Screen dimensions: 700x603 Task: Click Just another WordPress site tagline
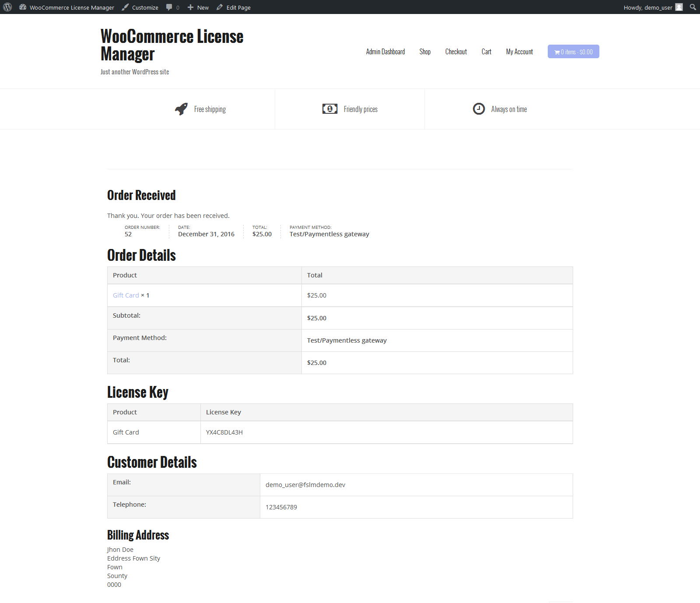[135, 72]
